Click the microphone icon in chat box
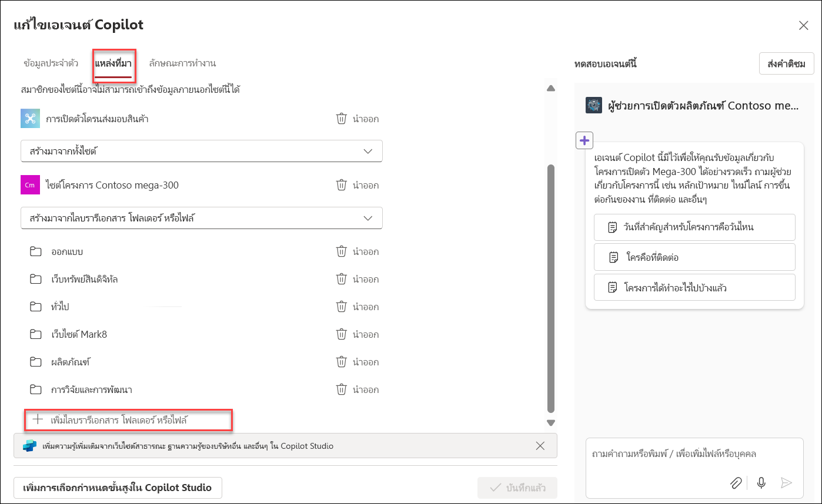Image resolution: width=822 pixels, height=504 pixels. click(x=761, y=483)
